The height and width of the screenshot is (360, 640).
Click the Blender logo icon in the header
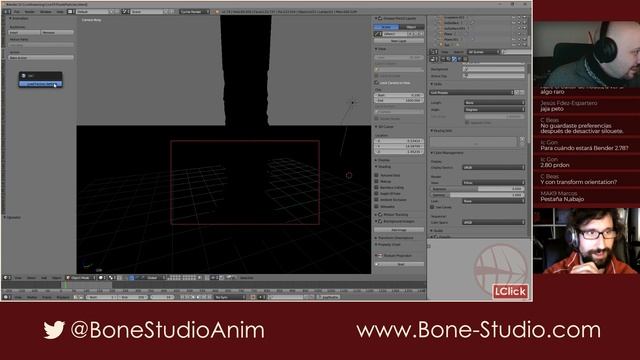pyautogui.click(x=217, y=12)
